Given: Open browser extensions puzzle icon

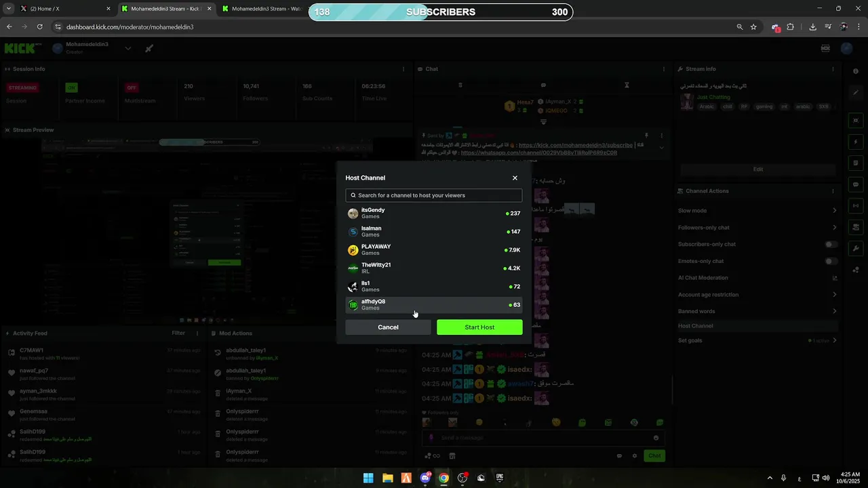Looking at the screenshot, I should pos(790,26).
